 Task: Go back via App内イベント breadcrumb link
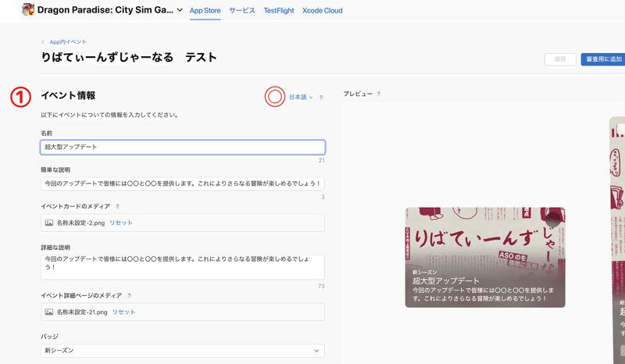click(68, 42)
